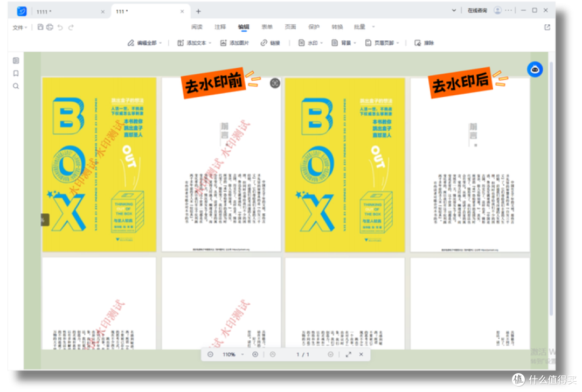Click the print icon

tap(50, 27)
